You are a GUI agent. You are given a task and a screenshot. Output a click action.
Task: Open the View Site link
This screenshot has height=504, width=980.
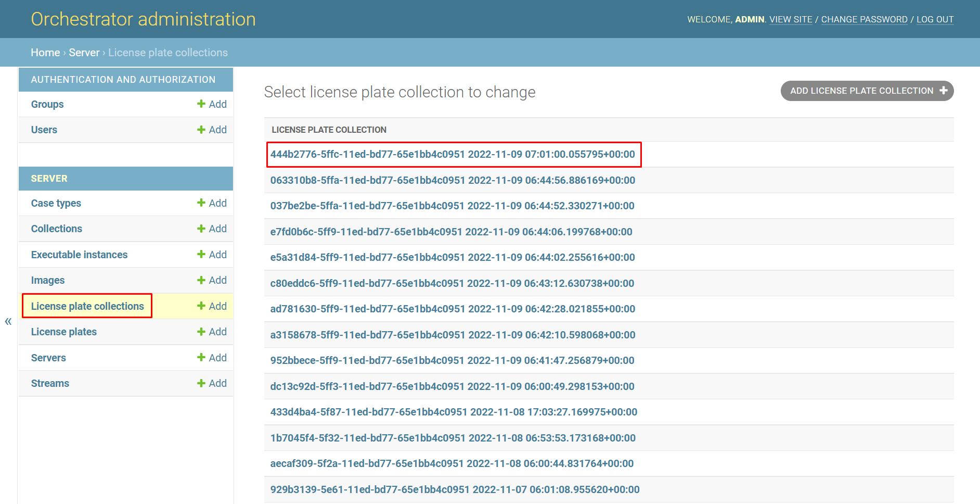(x=791, y=19)
